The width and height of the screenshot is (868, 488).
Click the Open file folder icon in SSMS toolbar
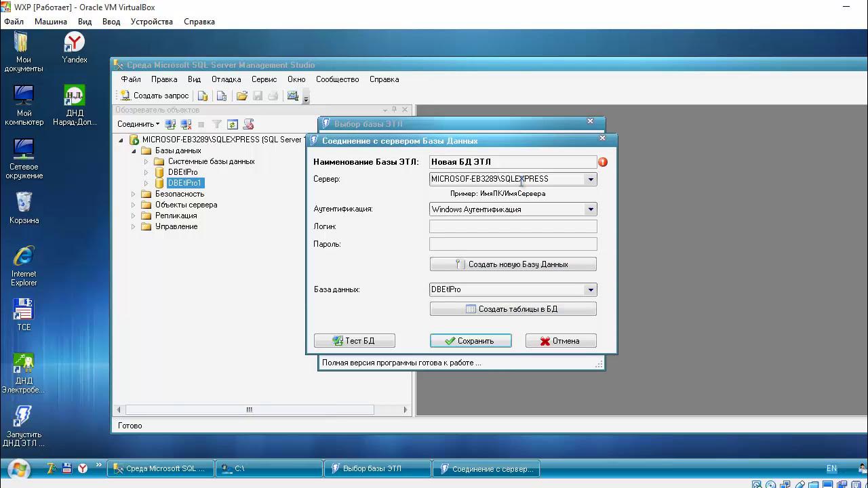tap(241, 96)
